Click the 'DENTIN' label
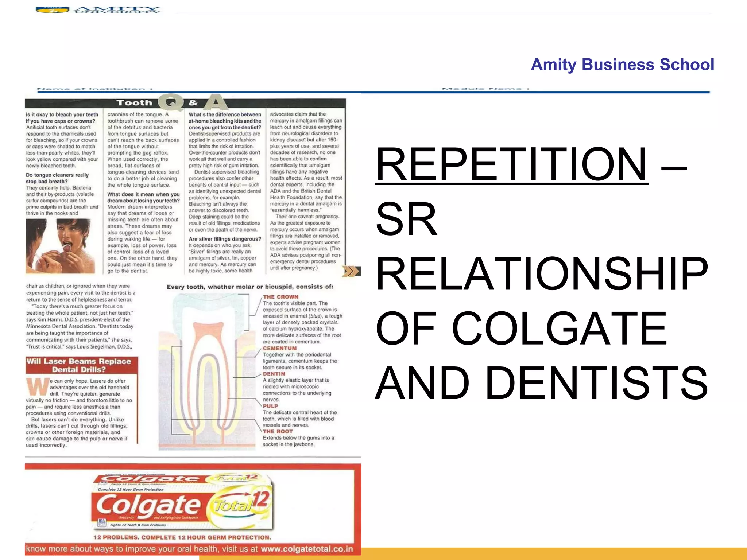The width and height of the screenshot is (747, 560). pyautogui.click(x=274, y=374)
